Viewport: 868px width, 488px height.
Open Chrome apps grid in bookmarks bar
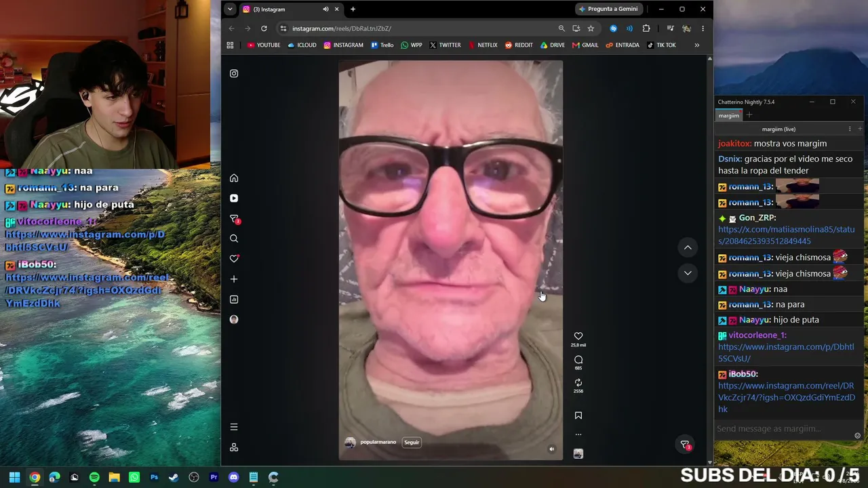[x=230, y=45]
